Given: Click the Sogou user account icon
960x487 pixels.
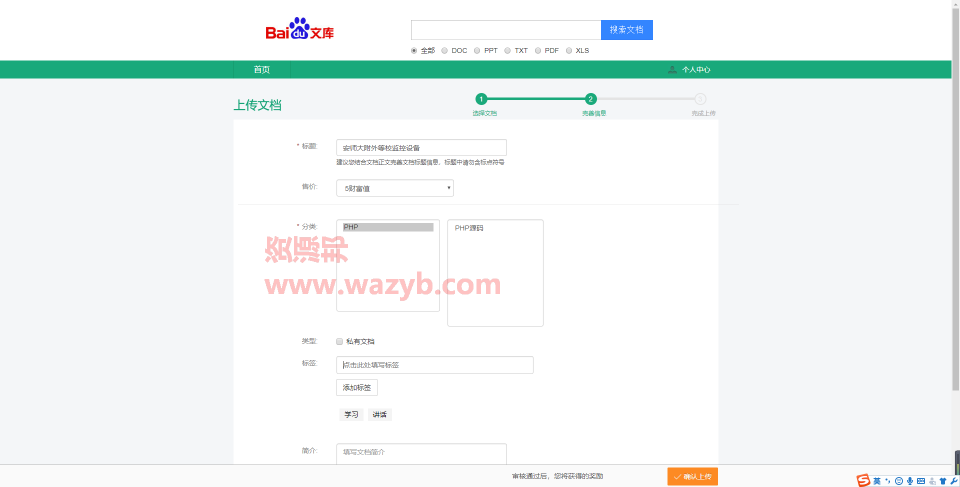Looking at the screenshot, I should coord(932,481).
